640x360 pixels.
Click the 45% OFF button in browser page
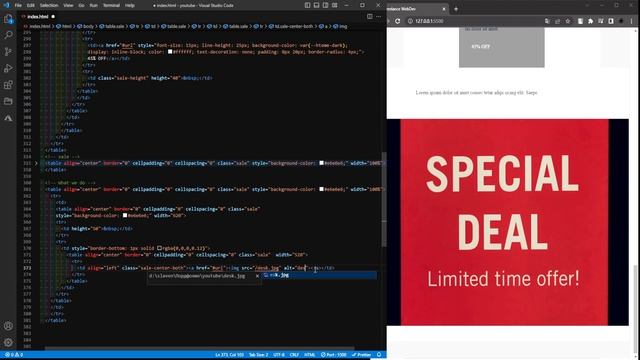480,47
